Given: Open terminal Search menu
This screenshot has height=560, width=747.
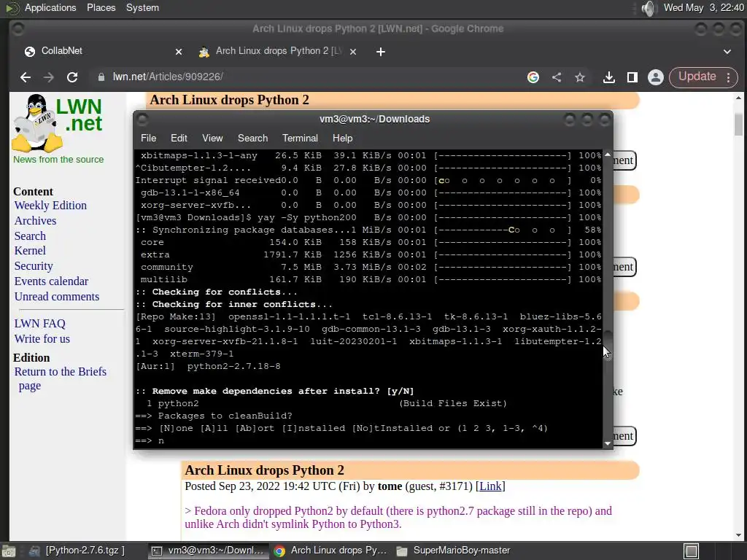Looking at the screenshot, I should point(252,138).
